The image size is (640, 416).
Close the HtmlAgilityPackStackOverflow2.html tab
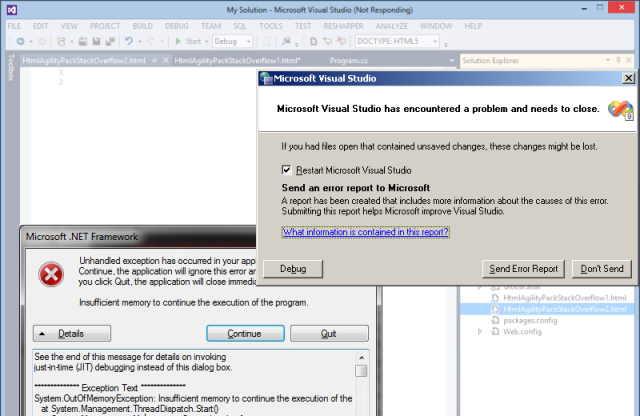[166, 60]
